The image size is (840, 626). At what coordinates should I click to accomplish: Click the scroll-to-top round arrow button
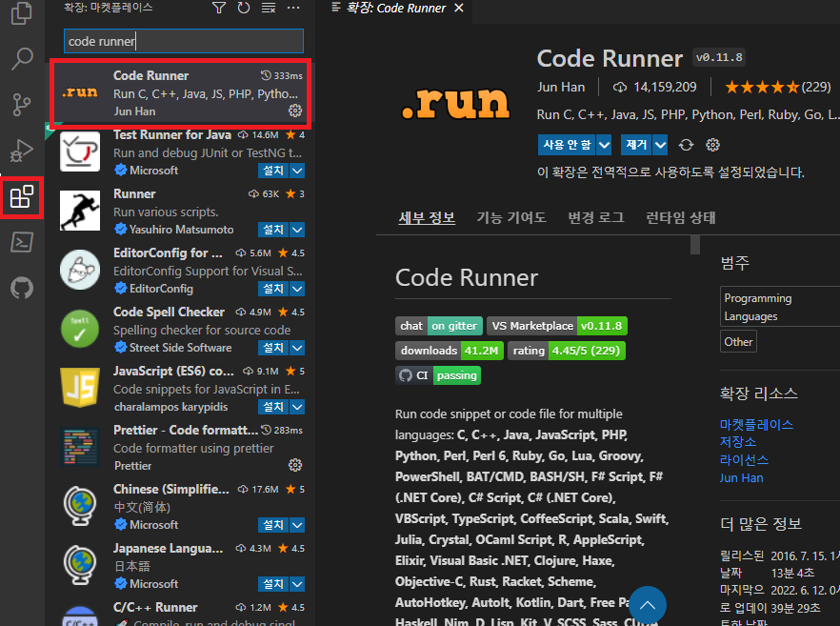[x=648, y=605]
